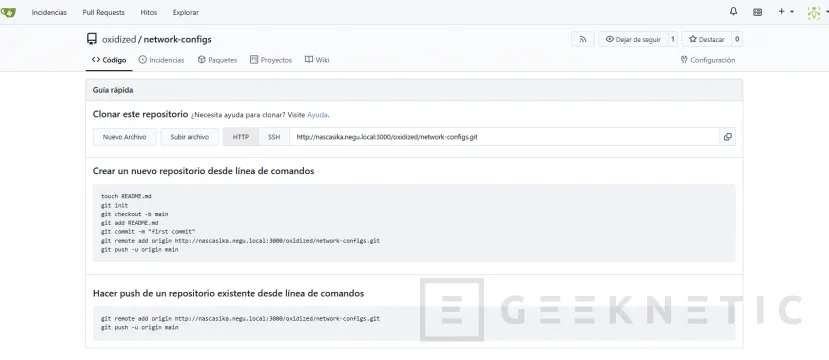Click the oxidized owner link
This screenshot has height=360, width=829.
click(x=119, y=40)
